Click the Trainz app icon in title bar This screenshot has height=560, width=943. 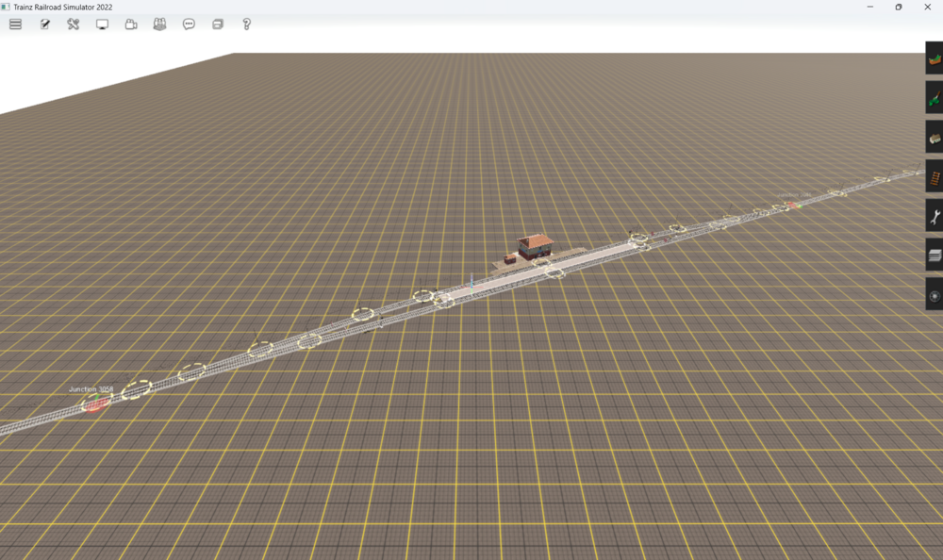coord(6,7)
